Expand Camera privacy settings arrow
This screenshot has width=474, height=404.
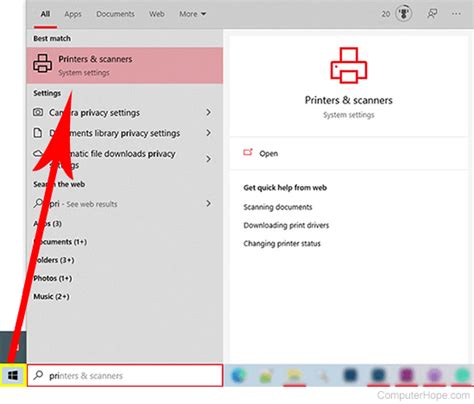click(208, 112)
